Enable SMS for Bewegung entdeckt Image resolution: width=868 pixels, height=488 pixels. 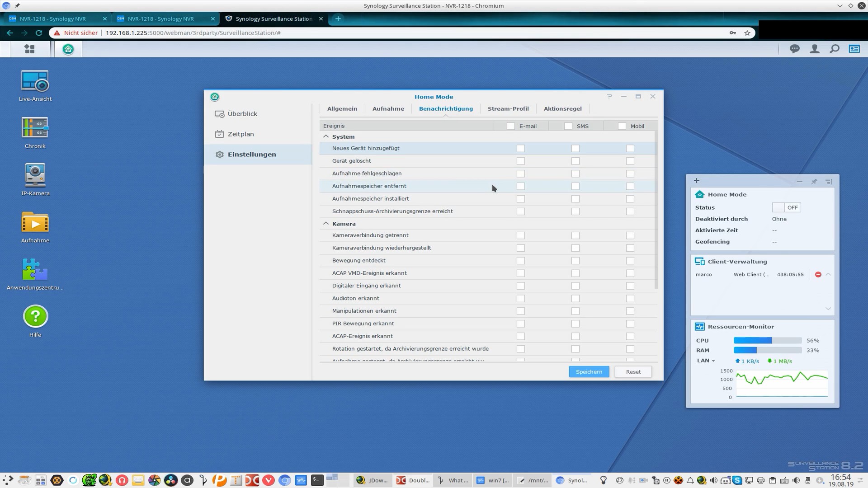576,261
